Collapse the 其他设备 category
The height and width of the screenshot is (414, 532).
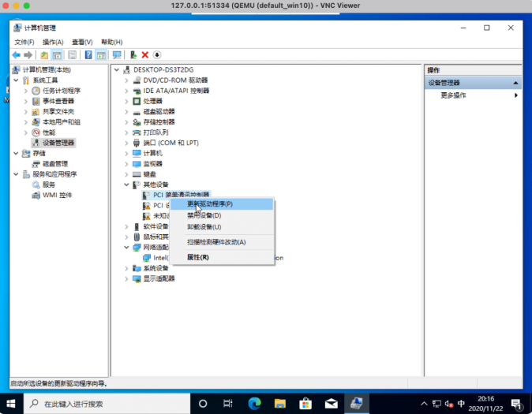tap(126, 184)
